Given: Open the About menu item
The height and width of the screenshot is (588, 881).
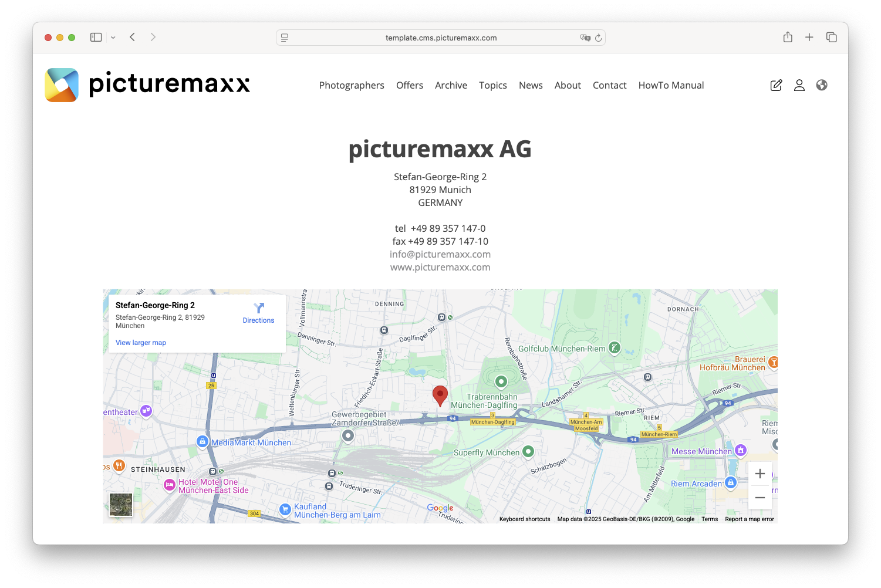Looking at the screenshot, I should point(568,85).
